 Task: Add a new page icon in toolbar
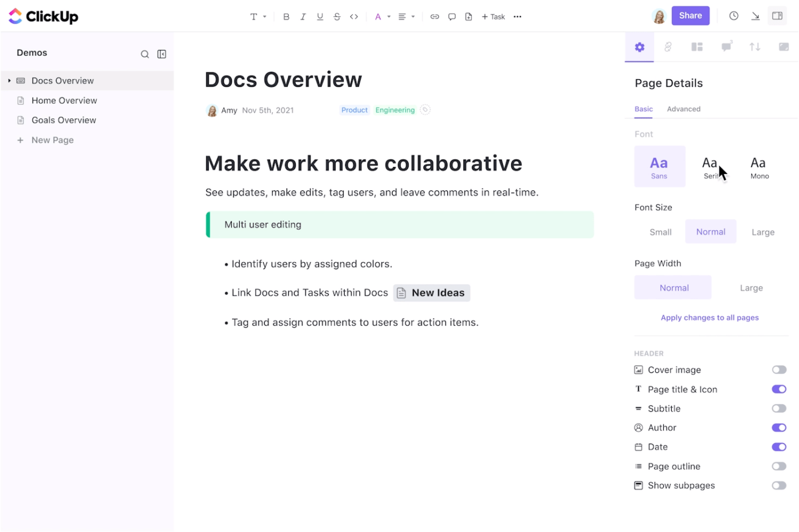click(469, 17)
